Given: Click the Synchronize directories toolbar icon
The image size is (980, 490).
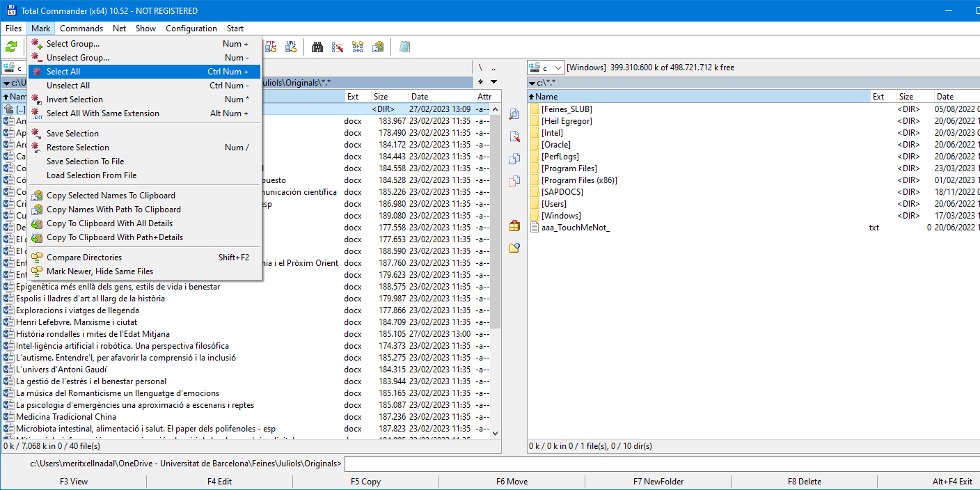Looking at the screenshot, I should click(x=358, y=47).
